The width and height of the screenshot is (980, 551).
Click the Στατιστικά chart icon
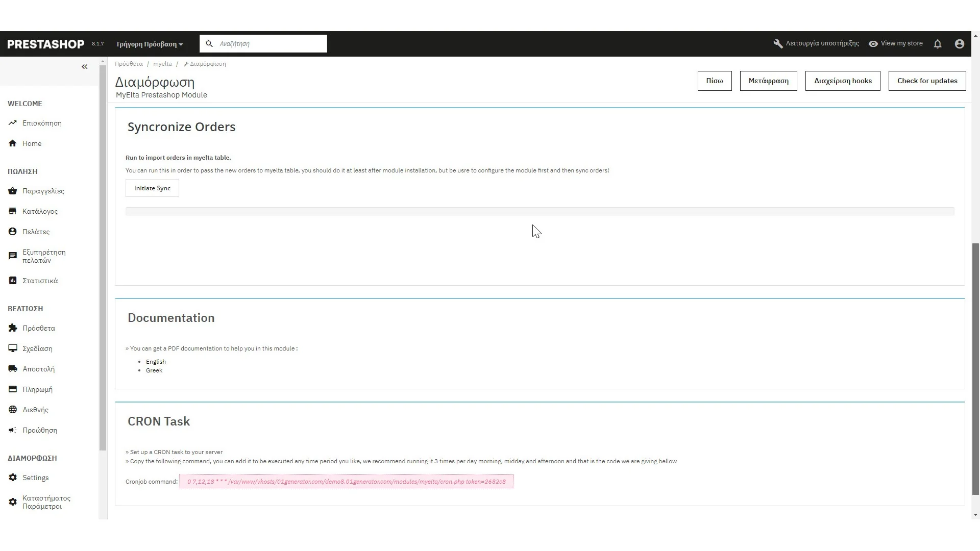[x=13, y=281]
